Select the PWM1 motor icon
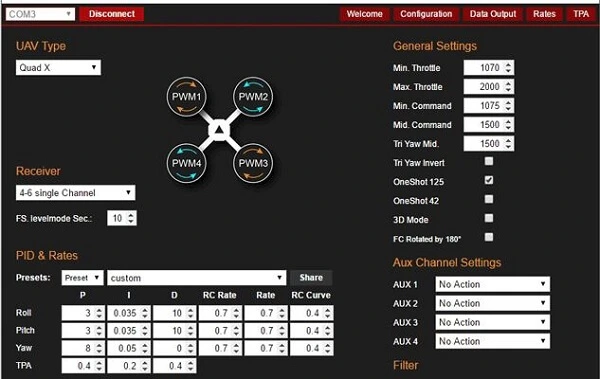600x379 pixels. [186, 97]
